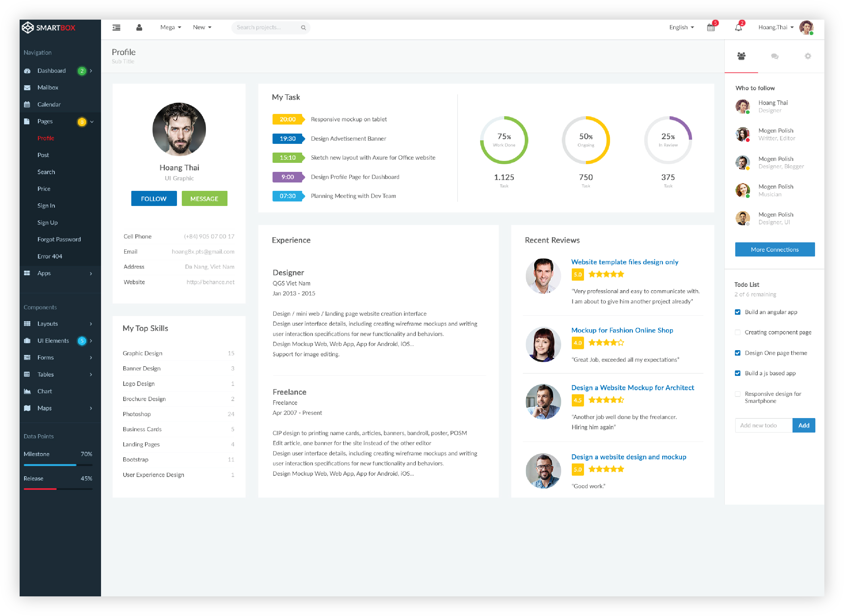Click the Pages yellow badge 8
The width and height of the screenshot is (844, 616).
[82, 122]
